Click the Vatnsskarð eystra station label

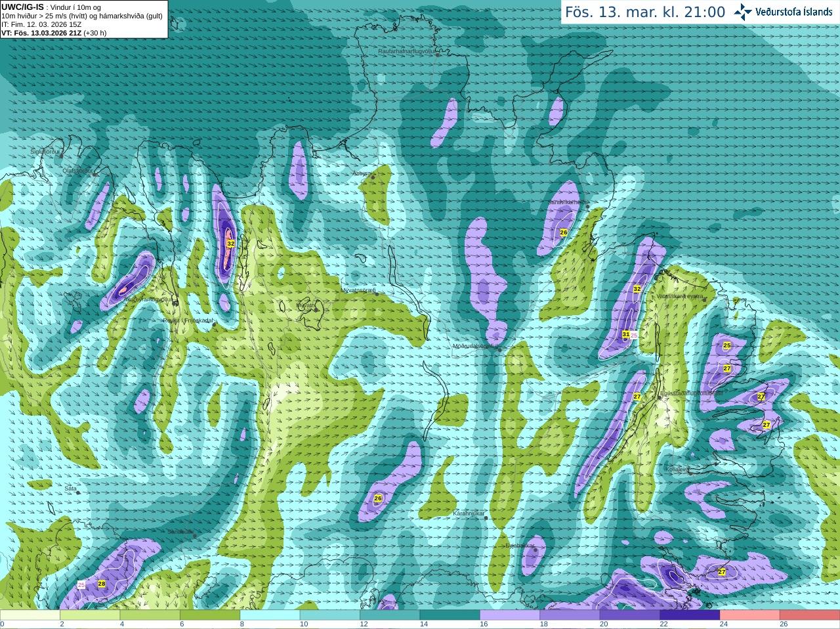(x=680, y=296)
